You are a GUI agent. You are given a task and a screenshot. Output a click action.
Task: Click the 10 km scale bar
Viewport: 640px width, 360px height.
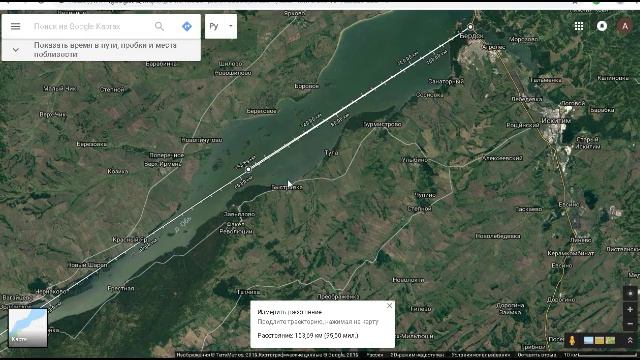[600, 355]
